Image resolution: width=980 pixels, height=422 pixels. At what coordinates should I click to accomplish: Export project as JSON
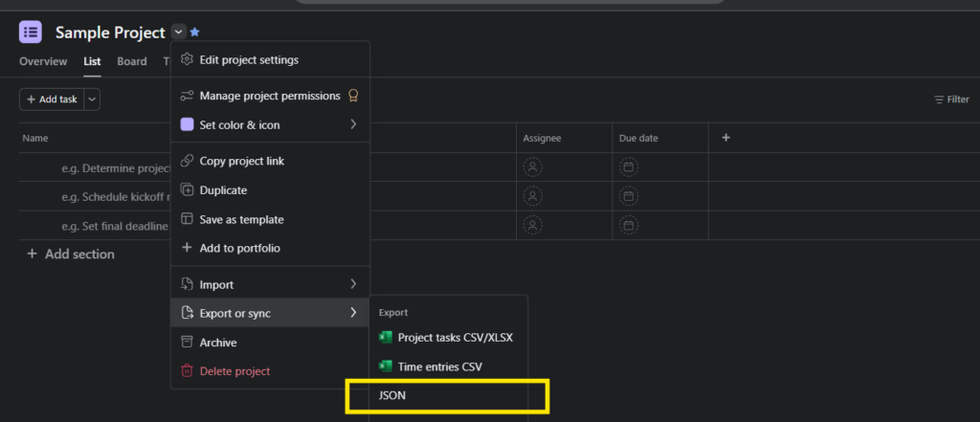(x=393, y=395)
